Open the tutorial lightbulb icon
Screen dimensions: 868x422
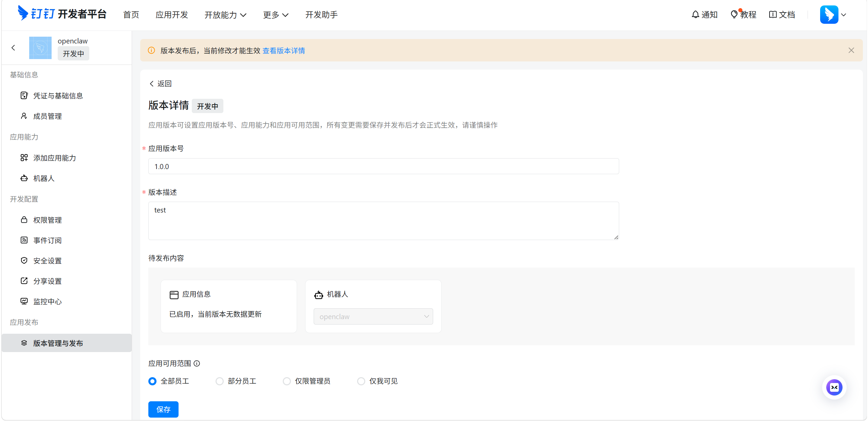click(x=734, y=15)
